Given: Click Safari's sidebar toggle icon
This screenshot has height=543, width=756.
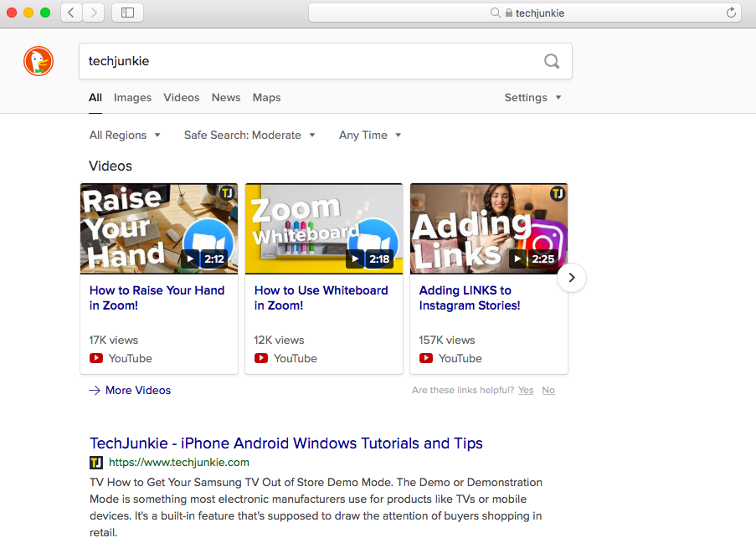Looking at the screenshot, I should [126, 13].
